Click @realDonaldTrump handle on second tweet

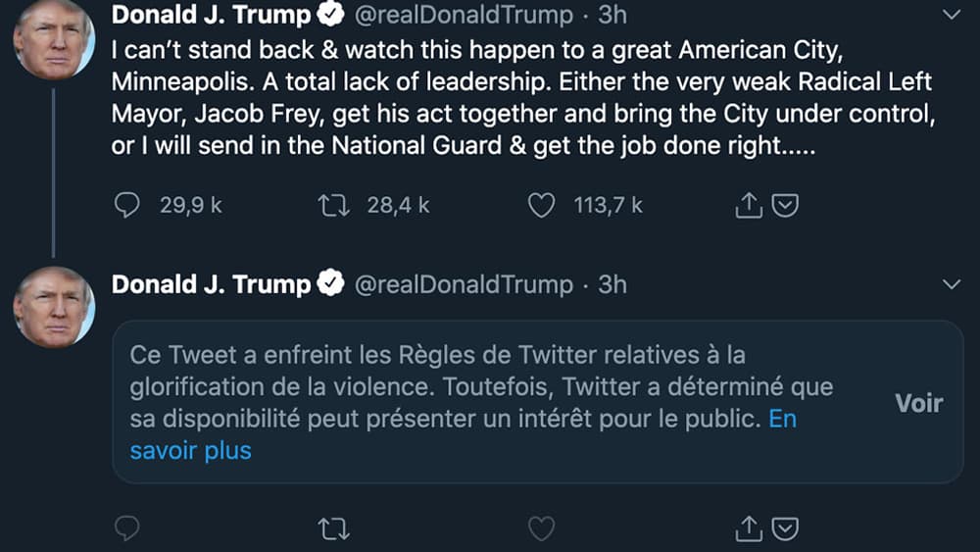tap(463, 284)
